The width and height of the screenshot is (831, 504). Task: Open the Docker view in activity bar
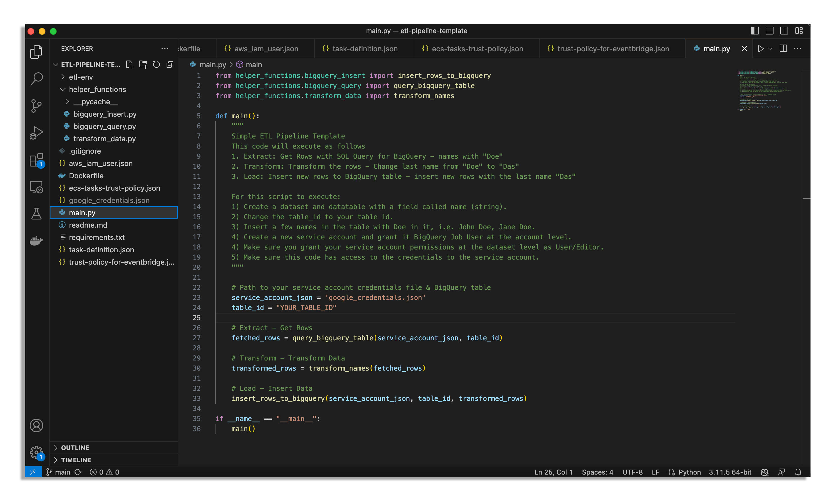(36, 241)
